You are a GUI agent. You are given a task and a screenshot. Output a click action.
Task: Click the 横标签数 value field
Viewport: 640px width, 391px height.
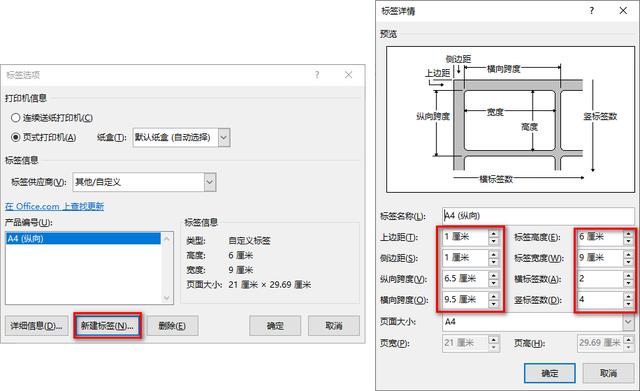(600, 279)
